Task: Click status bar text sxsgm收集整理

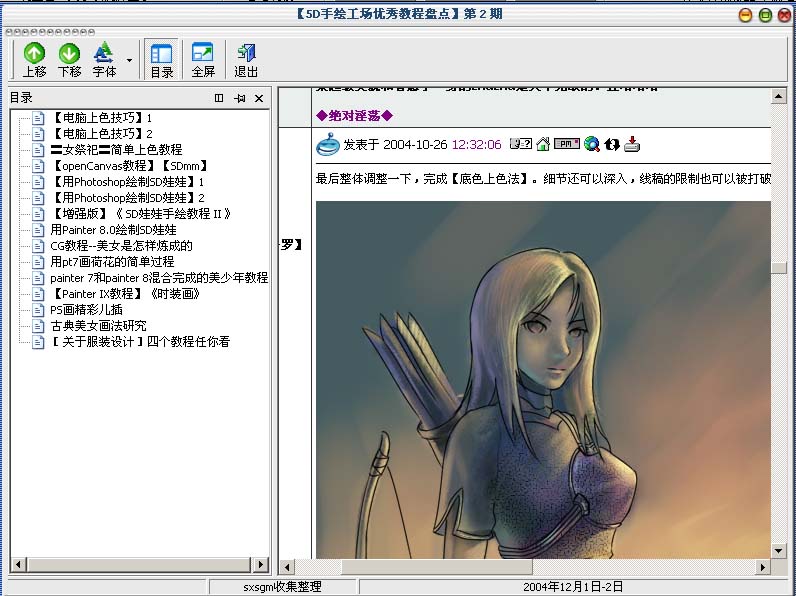Action: pyautogui.click(x=282, y=587)
